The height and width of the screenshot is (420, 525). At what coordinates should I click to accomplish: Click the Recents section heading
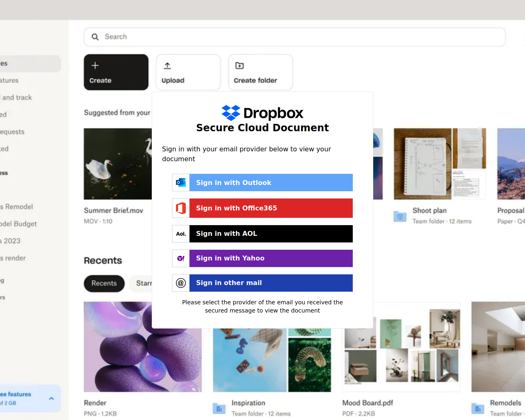point(103,260)
